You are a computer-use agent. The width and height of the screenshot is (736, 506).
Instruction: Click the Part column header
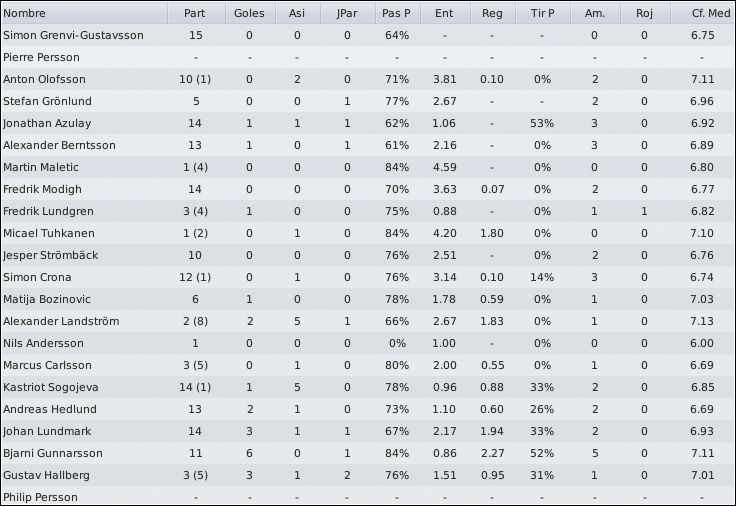coord(195,13)
